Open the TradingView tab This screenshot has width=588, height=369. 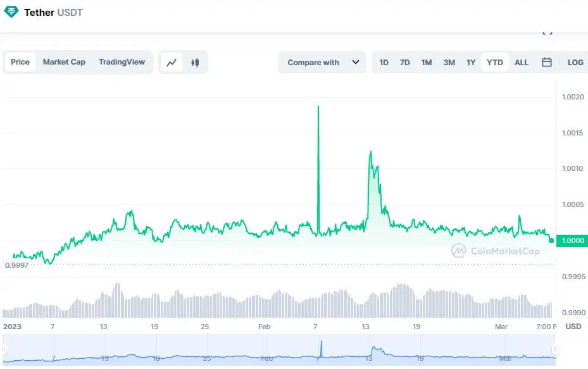(x=122, y=62)
